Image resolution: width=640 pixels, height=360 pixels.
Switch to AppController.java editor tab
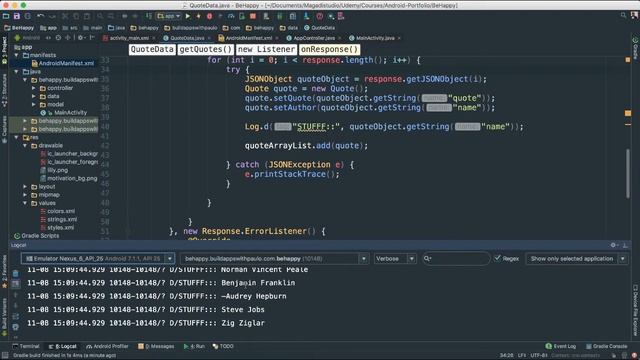(x=314, y=38)
